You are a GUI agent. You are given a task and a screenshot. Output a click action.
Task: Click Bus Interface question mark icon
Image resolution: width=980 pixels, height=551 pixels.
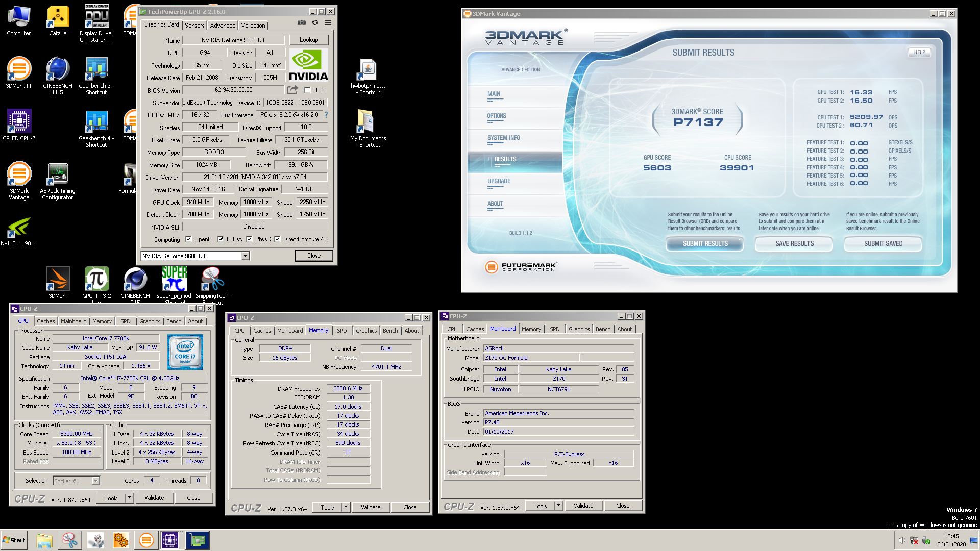click(x=326, y=115)
